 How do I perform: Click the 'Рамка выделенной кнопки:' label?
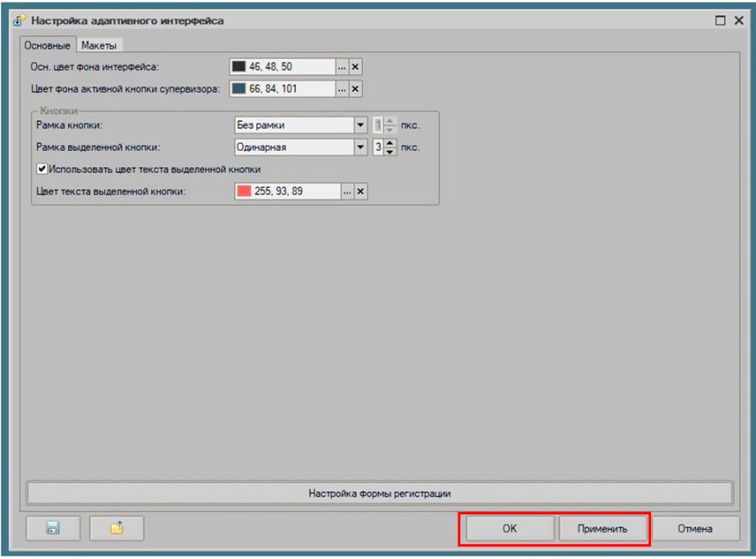pyautogui.click(x=98, y=147)
